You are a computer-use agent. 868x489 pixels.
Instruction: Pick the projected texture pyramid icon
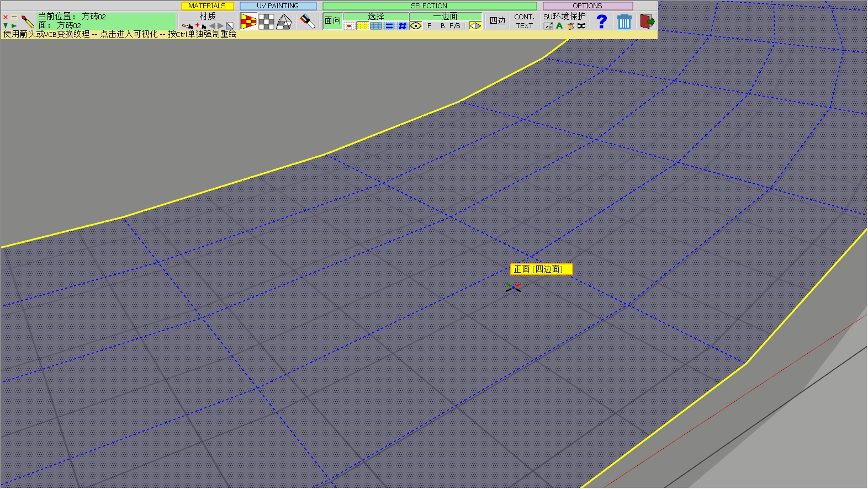(284, 22)
